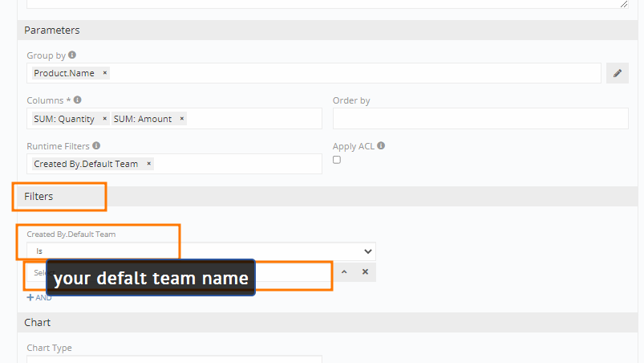Click the textarea resize handle at top right
Viewport: 644px width, 363px height.
click(x=624, y=4)
